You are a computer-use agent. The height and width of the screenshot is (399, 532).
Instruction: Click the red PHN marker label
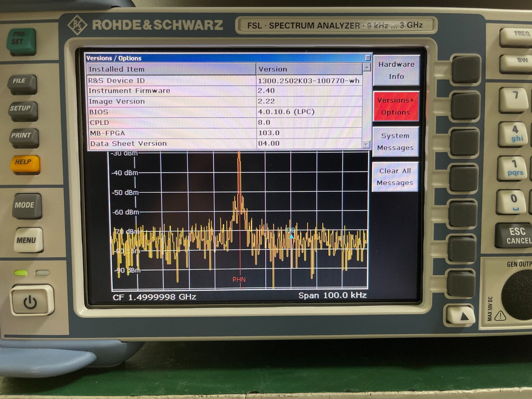click(x=239, y=279)
